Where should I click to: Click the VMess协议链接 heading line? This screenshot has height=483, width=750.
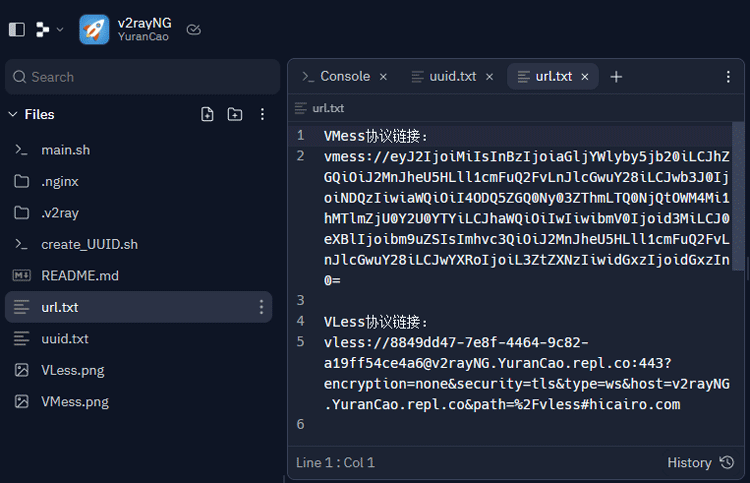[x=375, y=136]
